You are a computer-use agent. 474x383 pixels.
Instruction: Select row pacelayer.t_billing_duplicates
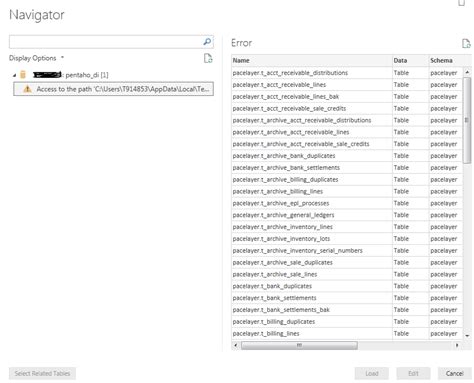pyautogui.click(x=347, y=322)
